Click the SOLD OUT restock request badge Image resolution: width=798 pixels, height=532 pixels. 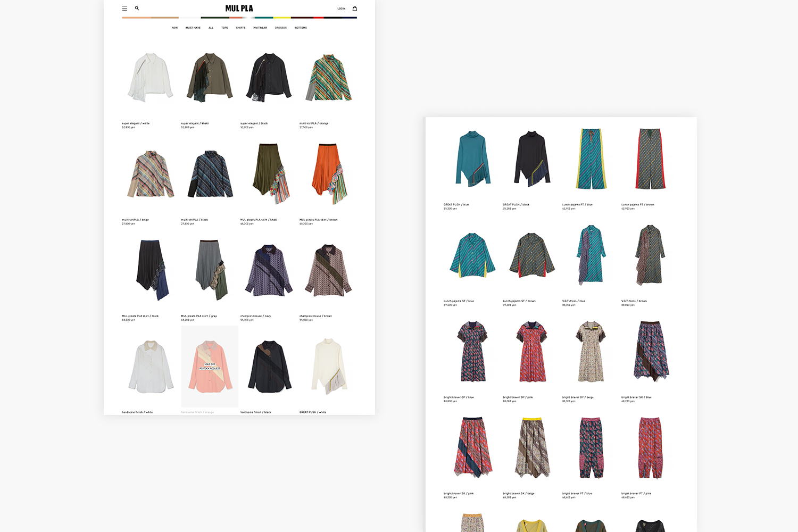click(210, 367)
